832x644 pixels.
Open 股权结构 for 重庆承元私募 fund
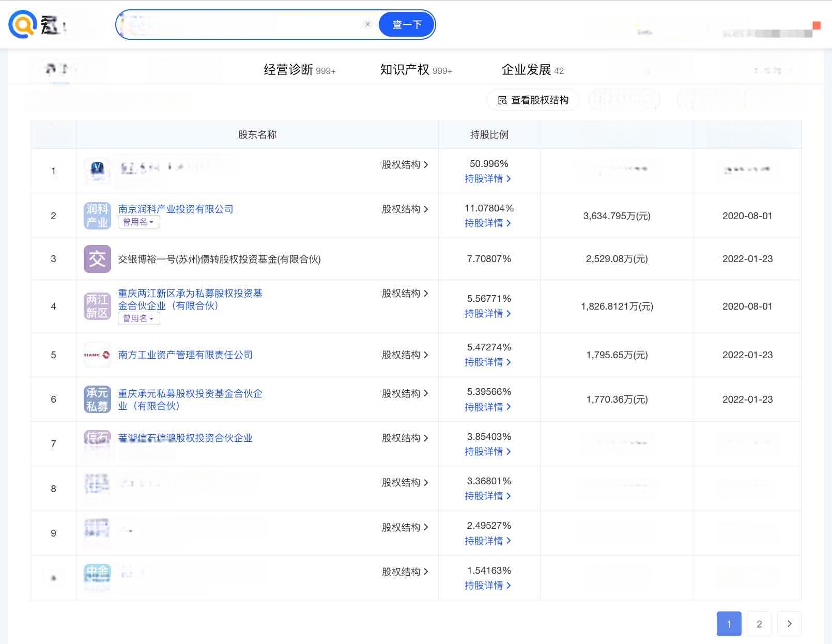pos(405,393)
